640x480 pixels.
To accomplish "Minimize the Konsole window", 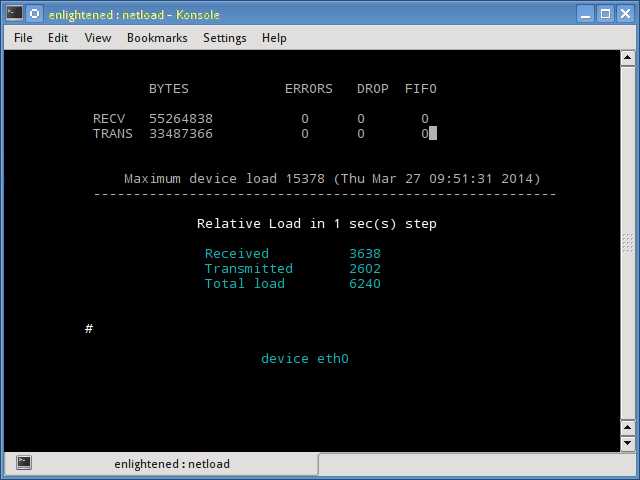I will [586, 14].
